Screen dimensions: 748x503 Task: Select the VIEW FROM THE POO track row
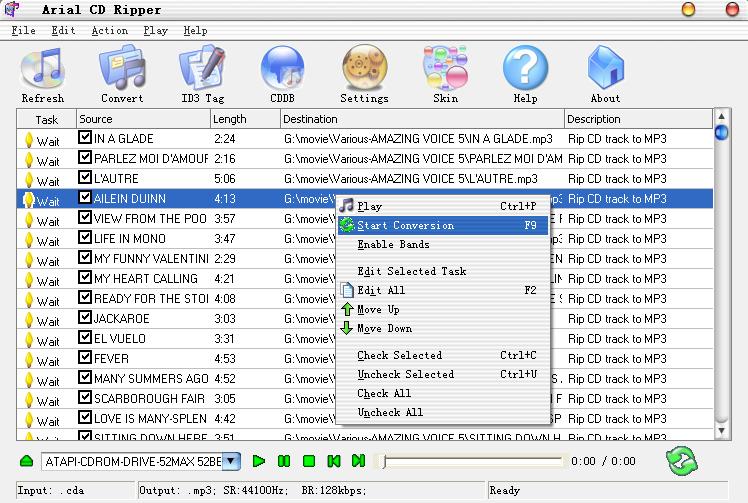(365, 219)
